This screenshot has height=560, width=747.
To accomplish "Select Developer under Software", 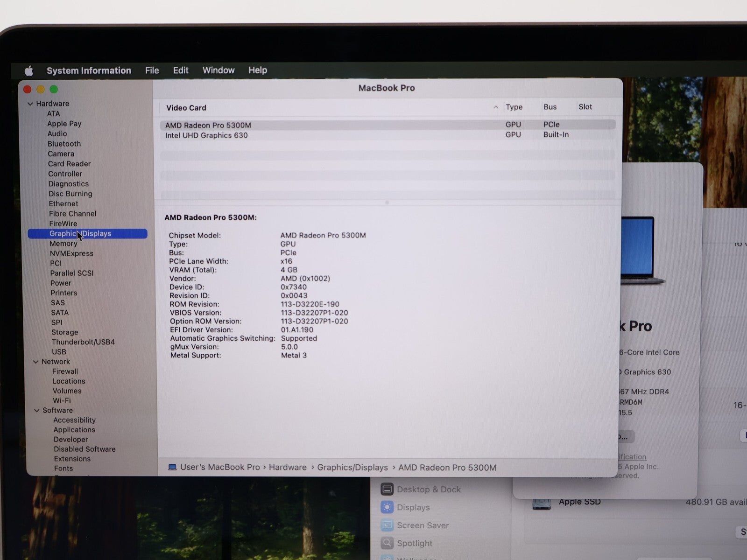I will [x=70, y=440].
